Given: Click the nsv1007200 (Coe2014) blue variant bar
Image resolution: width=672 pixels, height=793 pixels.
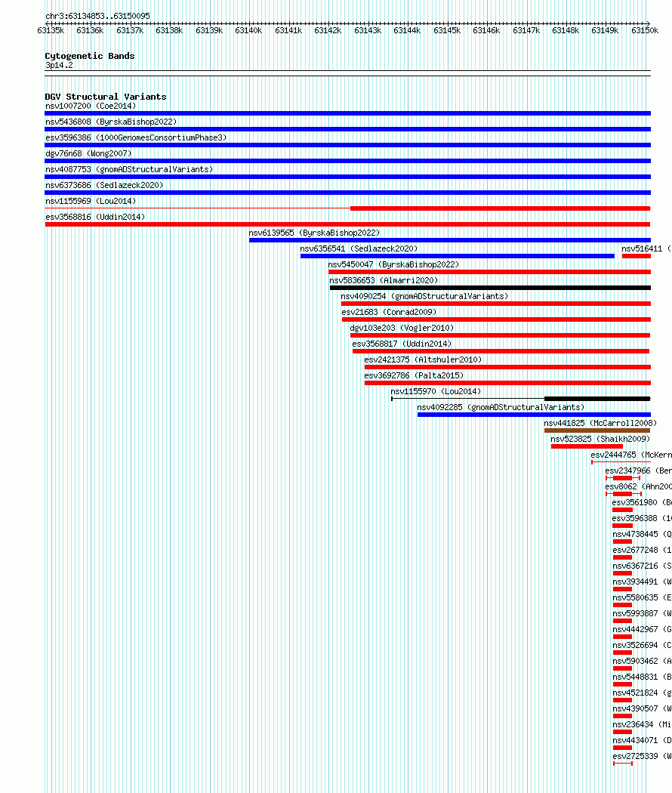Looking at the screenshot, I should point(347,113).
